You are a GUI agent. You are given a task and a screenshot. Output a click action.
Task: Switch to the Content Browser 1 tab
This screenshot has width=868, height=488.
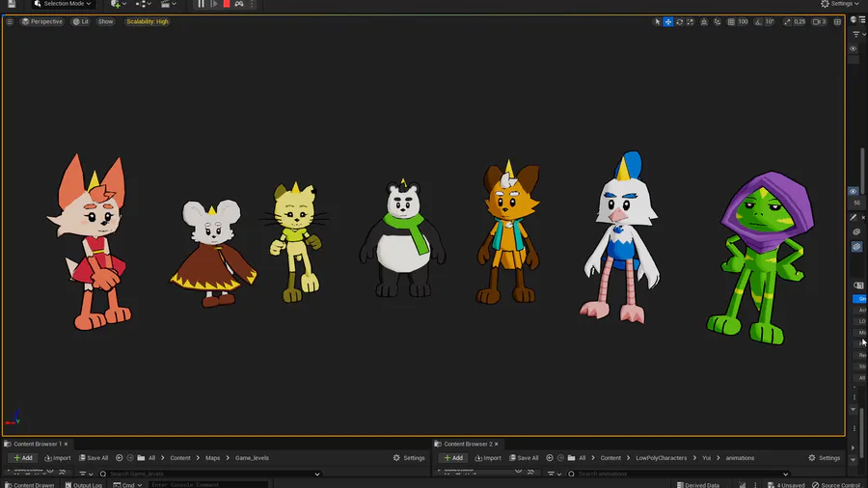point(37,444)
